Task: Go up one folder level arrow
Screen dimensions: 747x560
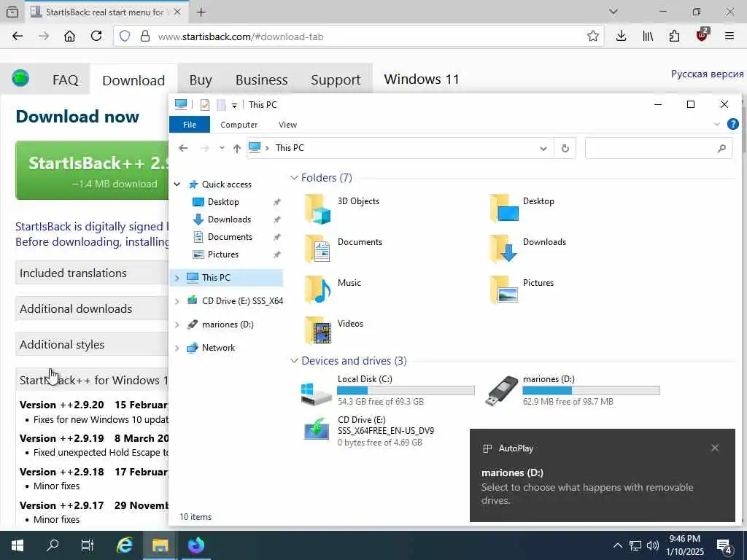Action: click(237, 148)
